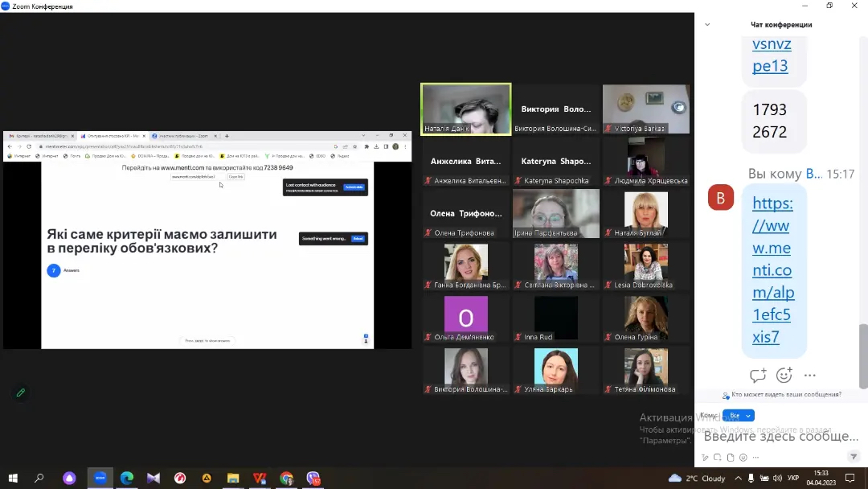This screenshot has width=868, height=489.
Task: Open the emoji picker below the message box
Action: point(743,458)
